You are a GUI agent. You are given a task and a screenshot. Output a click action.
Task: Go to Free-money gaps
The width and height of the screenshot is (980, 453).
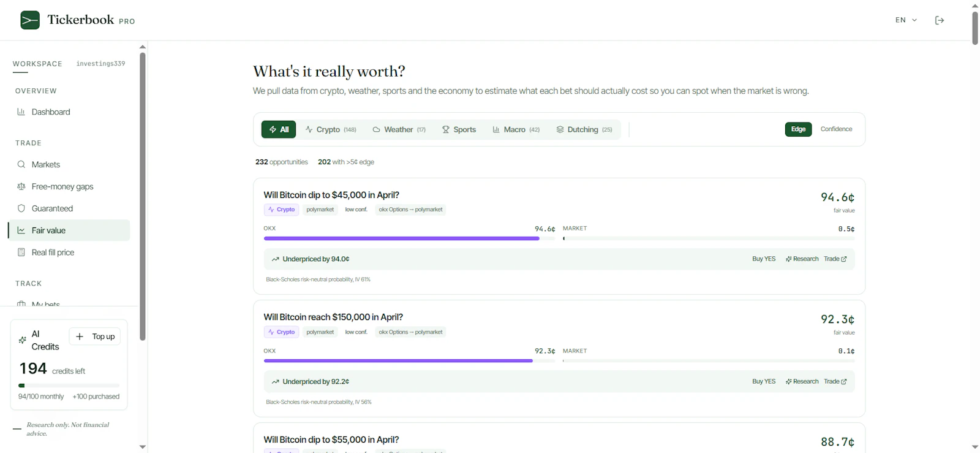(x=69, y=186)
